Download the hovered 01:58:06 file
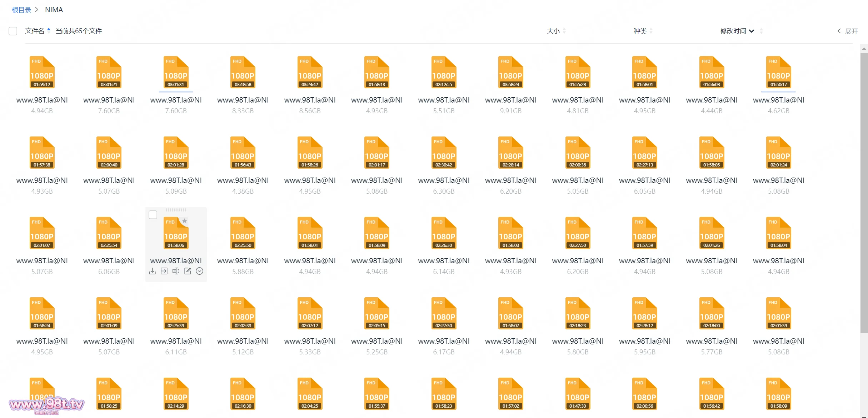 click(153, 271)
